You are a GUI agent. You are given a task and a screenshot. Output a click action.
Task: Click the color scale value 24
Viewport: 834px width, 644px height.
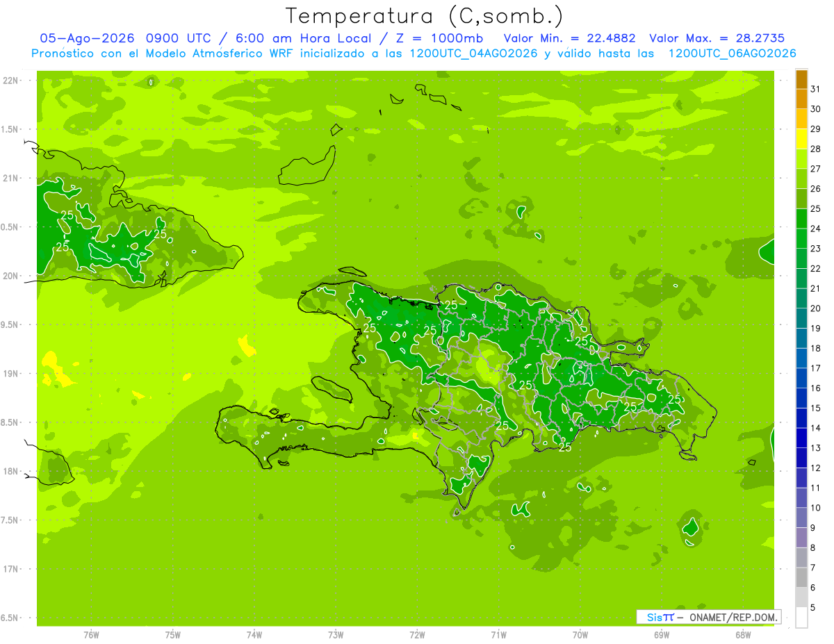pyautogui.click(x=816, y=229)
